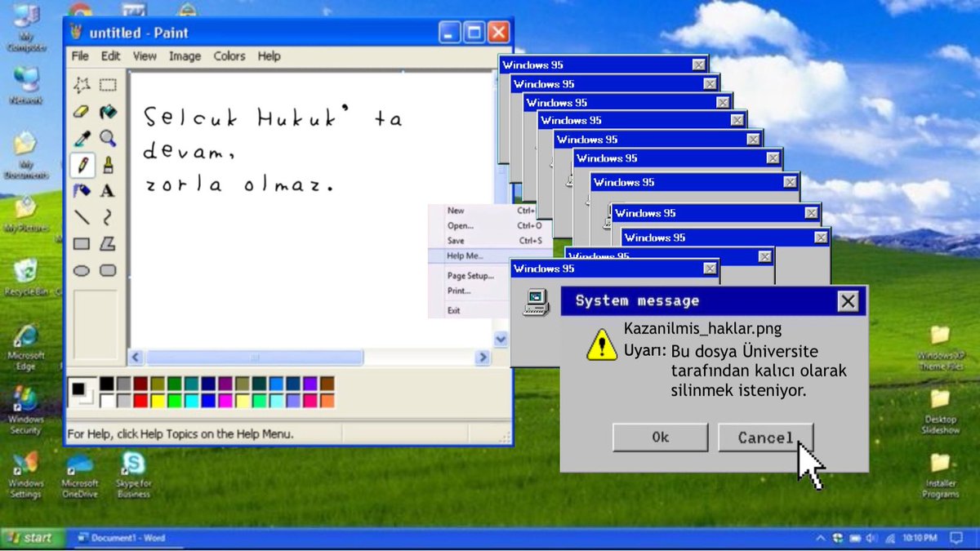Click Cancel in the System message dialog
The width and height of the screenshot is (980, 551).
tap(765, 438)
